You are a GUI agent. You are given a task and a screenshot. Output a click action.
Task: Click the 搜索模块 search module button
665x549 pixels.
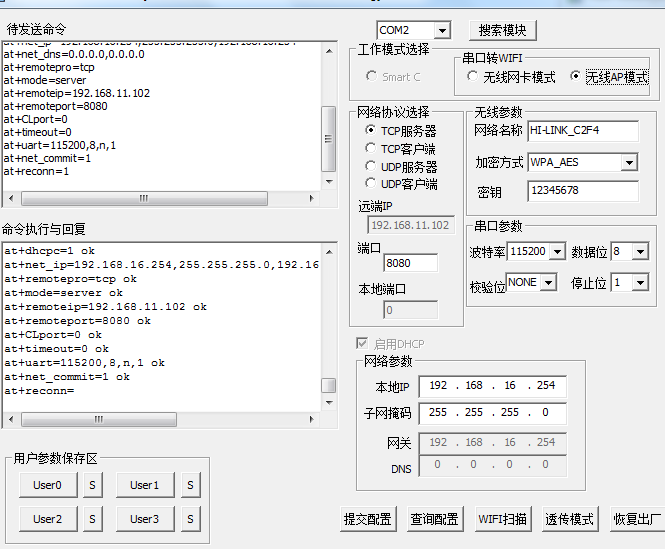click(504, 30)
